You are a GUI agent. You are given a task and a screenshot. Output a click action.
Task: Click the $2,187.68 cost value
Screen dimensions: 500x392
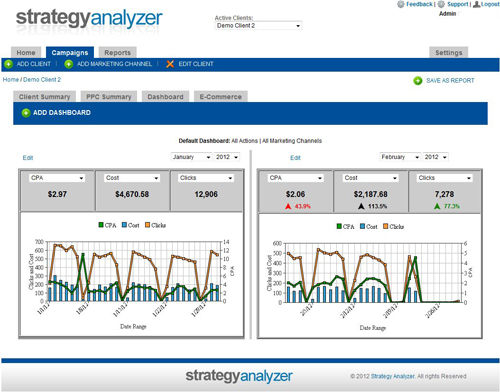point(371,194)
